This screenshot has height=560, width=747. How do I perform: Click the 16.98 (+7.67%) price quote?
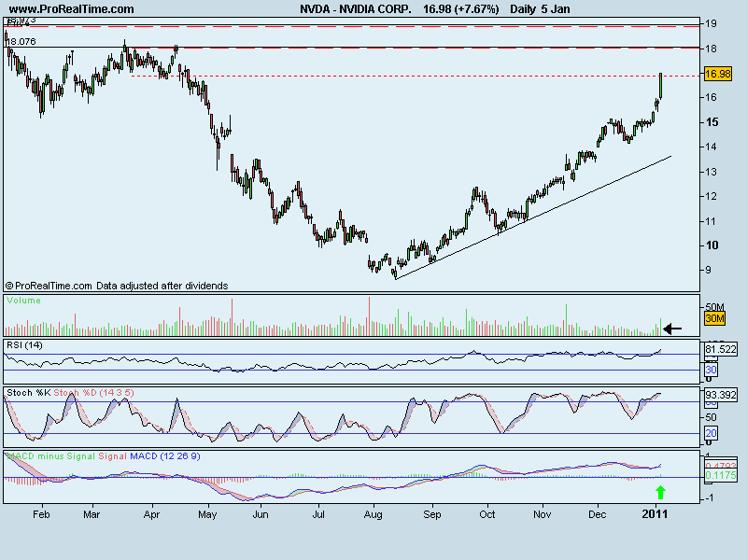pyautogui.click(x=460, y=9)
